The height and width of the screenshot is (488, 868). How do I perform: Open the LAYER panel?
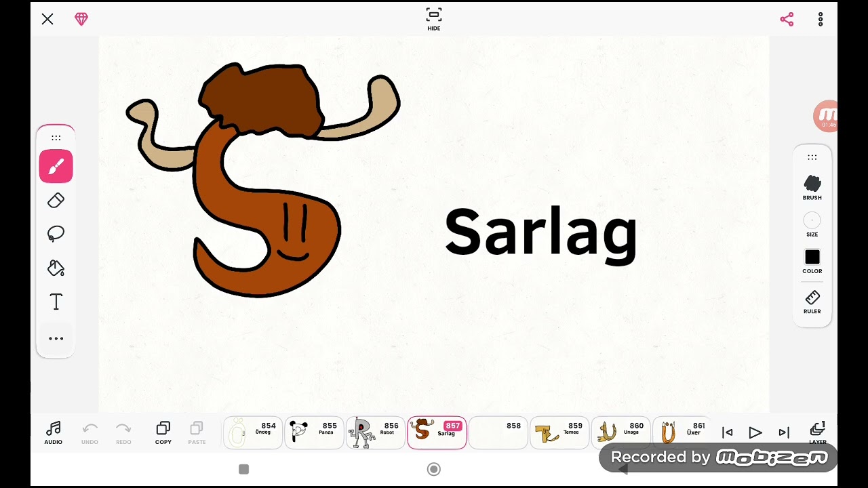click(x=818, y=432)
